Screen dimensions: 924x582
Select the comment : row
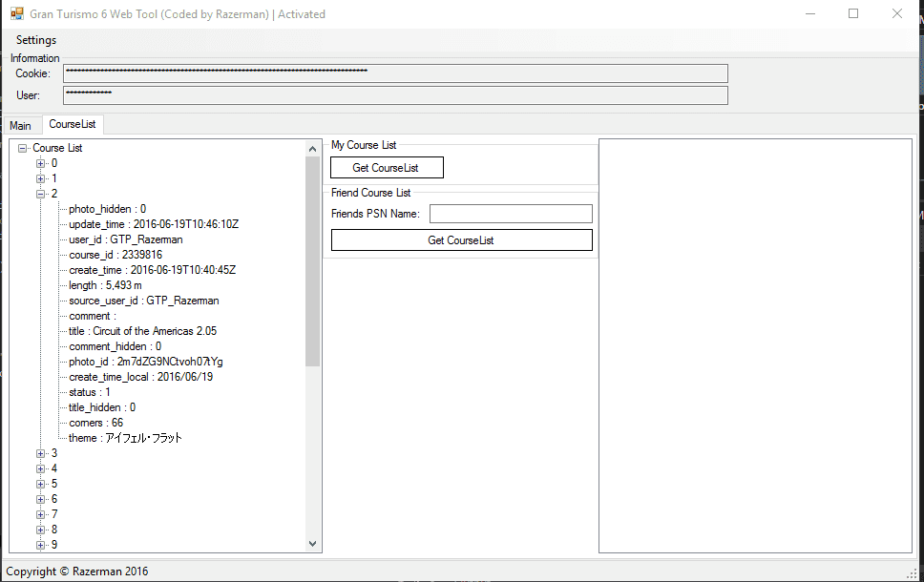(x=93, y=317)
